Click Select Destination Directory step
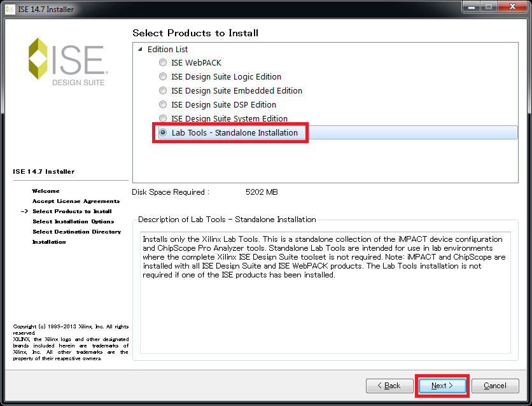Viewport: 532px width, 406px height. tap(76, 232)
